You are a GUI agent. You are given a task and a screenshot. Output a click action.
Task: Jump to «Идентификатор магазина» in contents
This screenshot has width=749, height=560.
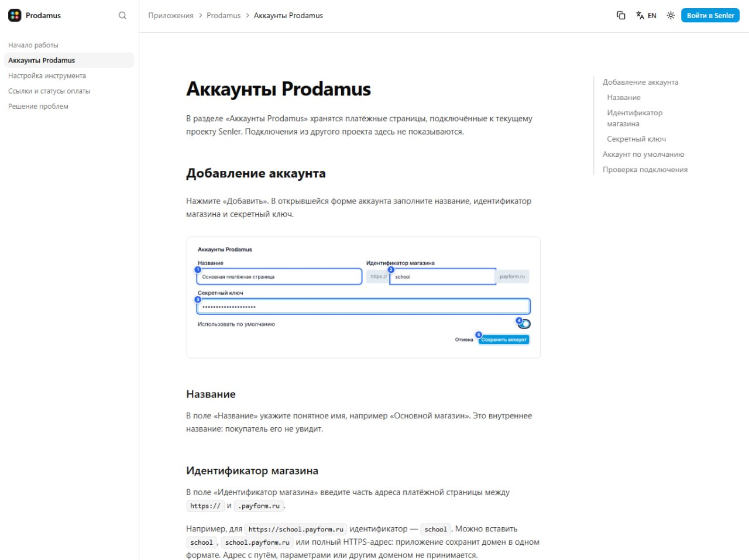click(x=635, y=118)
